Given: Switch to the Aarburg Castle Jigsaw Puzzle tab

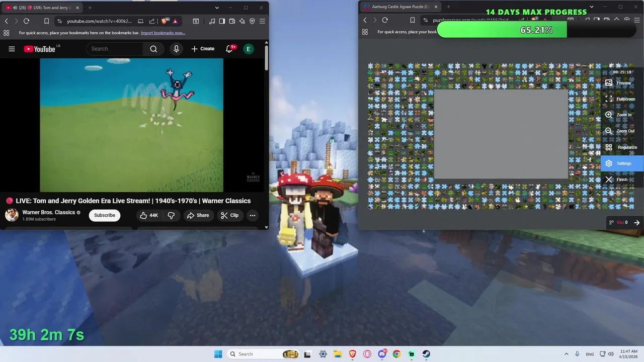Looking at the screenshot, I should tap(401, 7).
